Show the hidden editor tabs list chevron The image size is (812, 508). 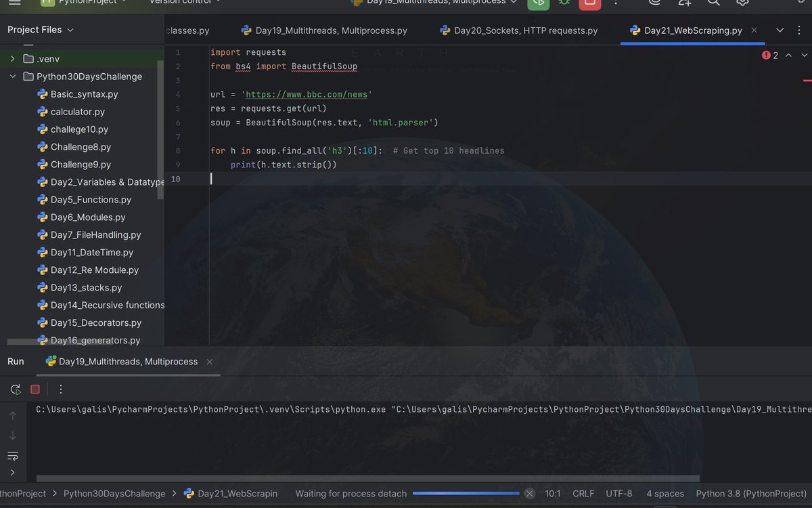pos(780,30)
